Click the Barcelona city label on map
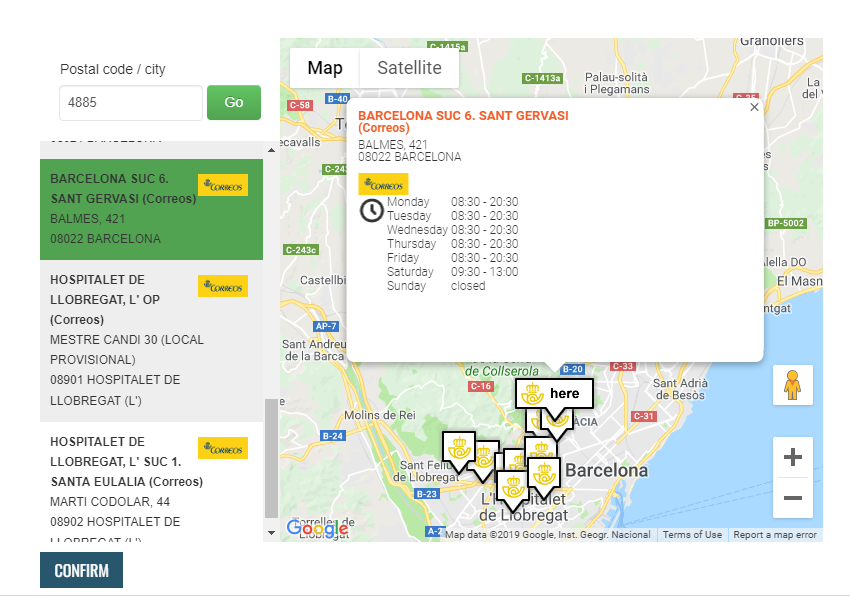Viewport: 850px width, 596px height. 607,470
